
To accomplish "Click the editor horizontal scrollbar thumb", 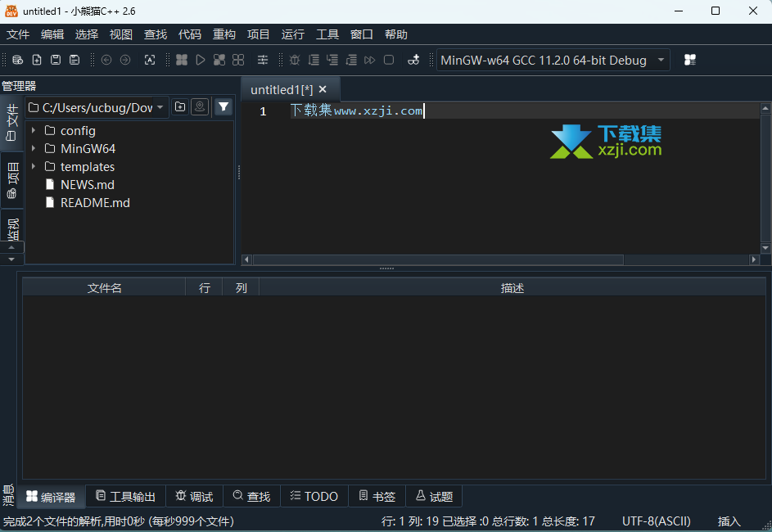I will (438, 259).
